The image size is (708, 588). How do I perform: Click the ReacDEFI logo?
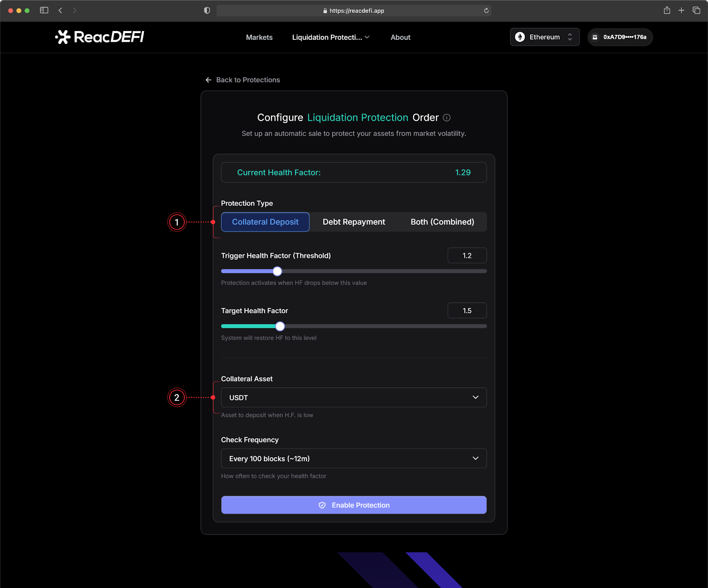[x=100, y=37]
